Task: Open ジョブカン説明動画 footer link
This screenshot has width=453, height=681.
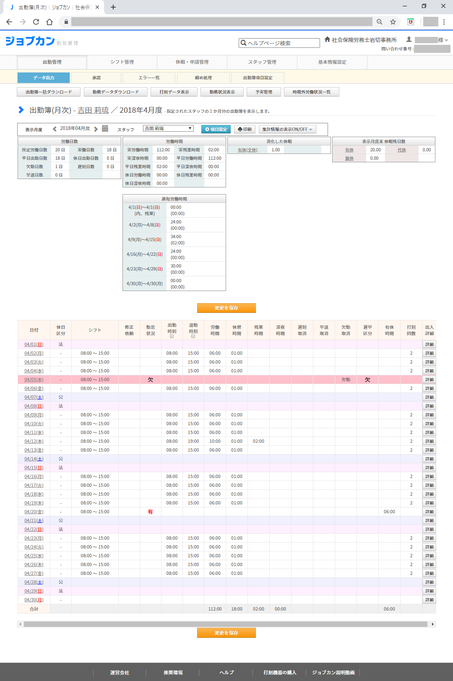Action: click(x=333, y=672)
